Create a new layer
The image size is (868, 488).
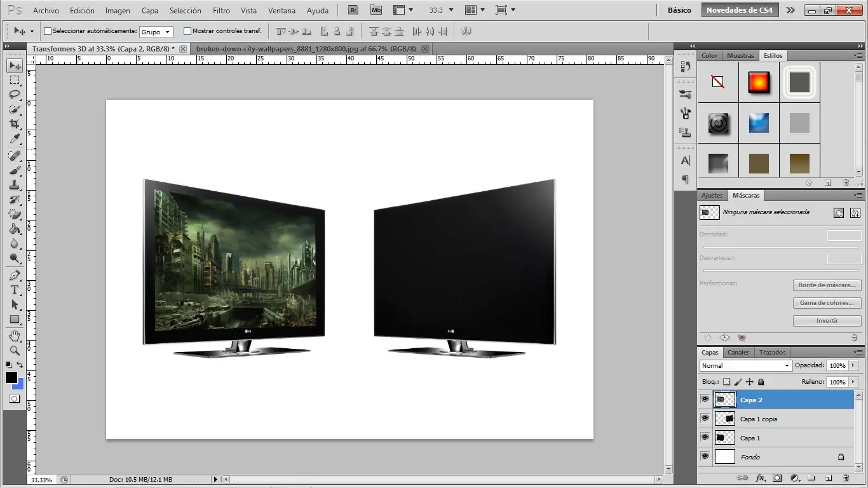pos(829,478)
